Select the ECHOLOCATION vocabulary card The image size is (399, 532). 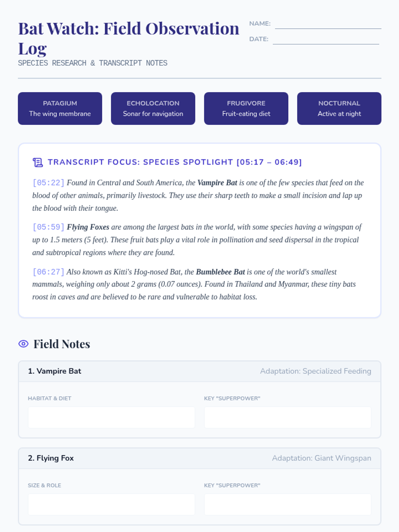153,108
